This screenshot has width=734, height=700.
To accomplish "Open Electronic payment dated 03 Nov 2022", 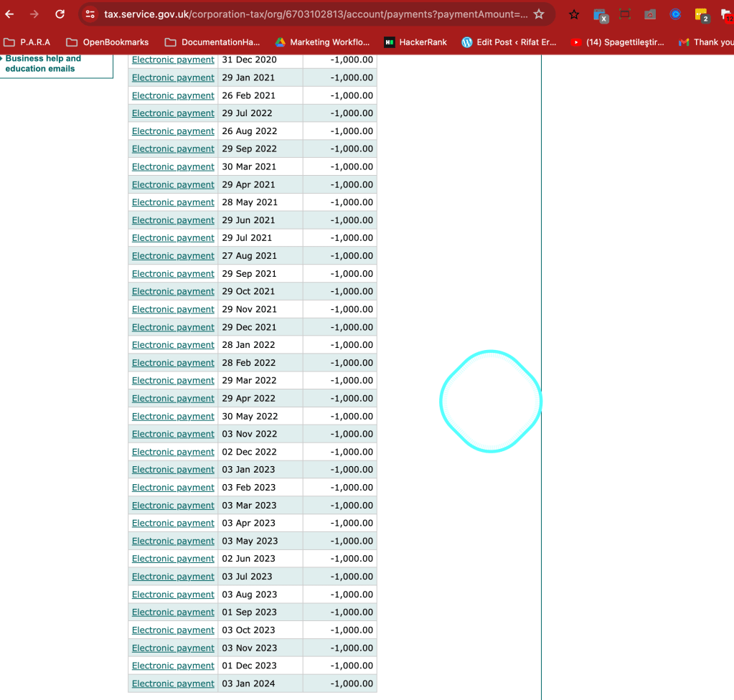I will [173, 434].
